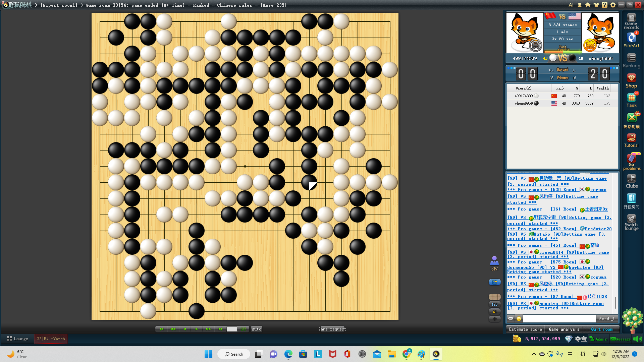Go to home via the house icon
The height and width of the screenshot is (362, 644).
pyautogui.click(x=588, y=5)
